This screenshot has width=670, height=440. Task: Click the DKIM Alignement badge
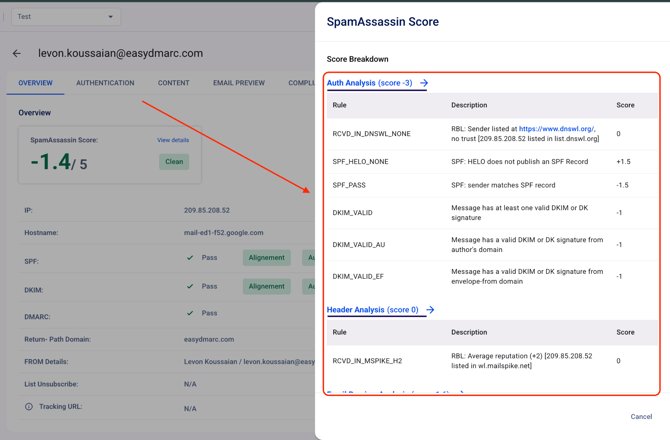coord(266,287)
